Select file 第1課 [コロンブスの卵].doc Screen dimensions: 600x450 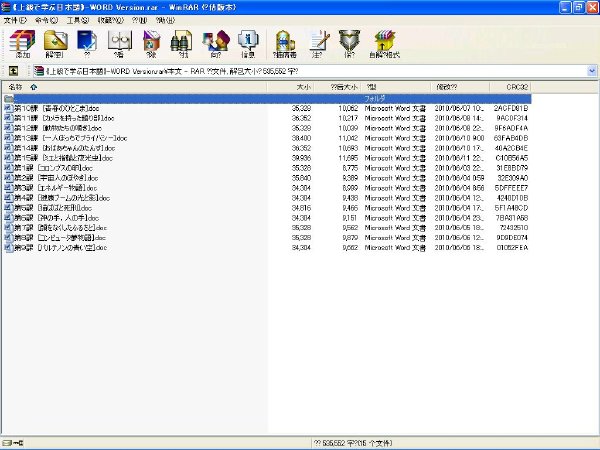point(267,168)
